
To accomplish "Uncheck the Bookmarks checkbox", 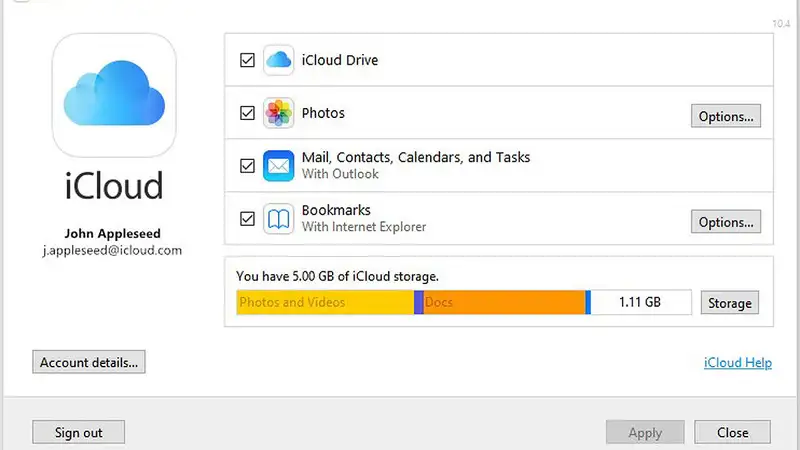I will click(247, 219).
